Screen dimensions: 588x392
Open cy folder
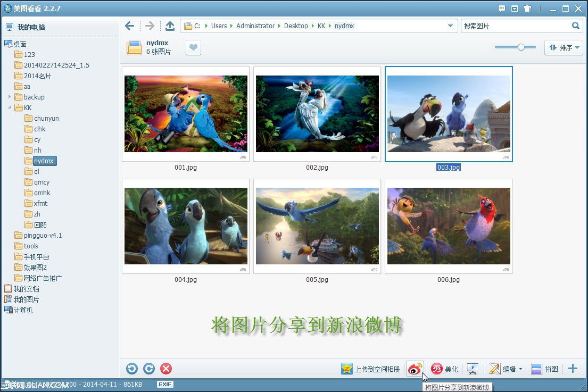tap(32, 139)
